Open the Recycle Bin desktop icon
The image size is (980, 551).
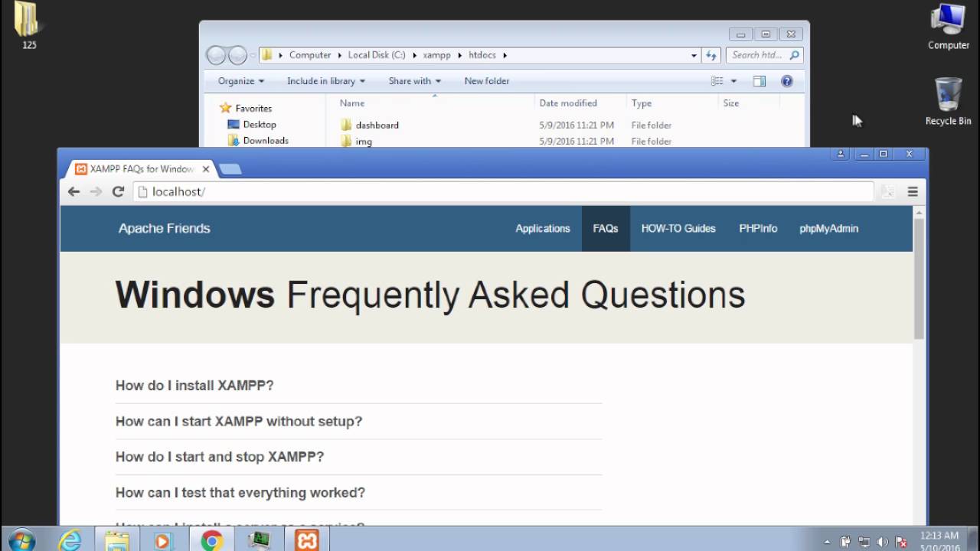pyautogui.click(x=948, y=101)
